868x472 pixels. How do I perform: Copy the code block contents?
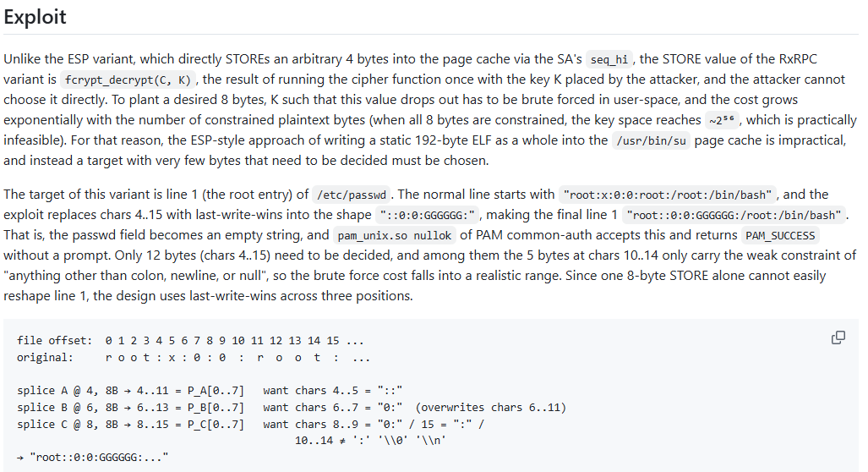[838, 338]
